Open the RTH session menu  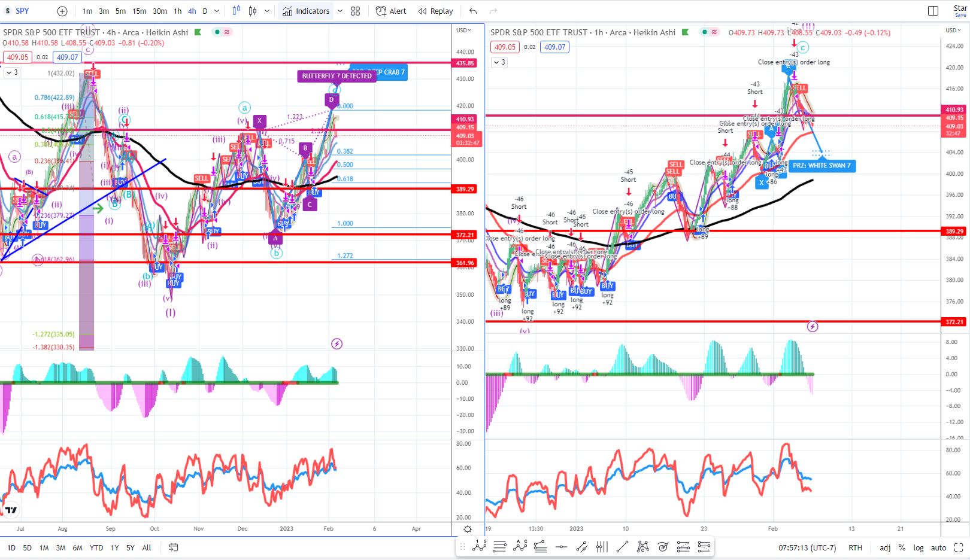coord(855,547)
